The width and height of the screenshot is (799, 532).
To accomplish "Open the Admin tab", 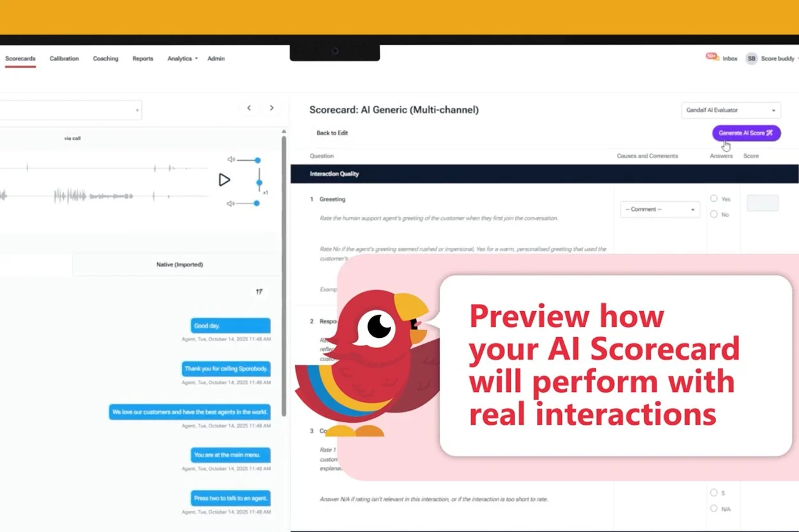I will click(216, 58).
